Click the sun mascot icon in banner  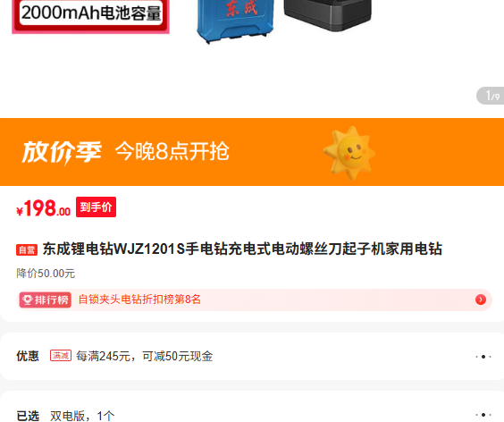(349, 153)
